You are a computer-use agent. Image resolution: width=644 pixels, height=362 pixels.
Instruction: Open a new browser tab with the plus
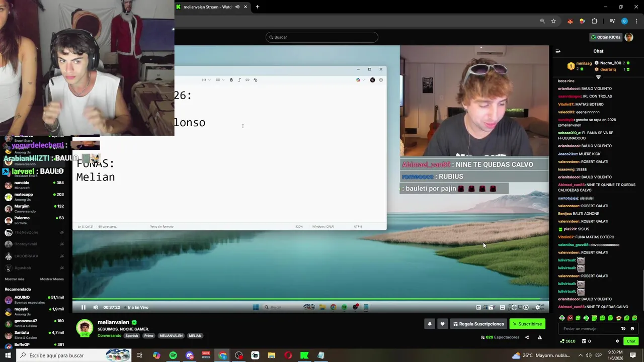click(258, 7)
